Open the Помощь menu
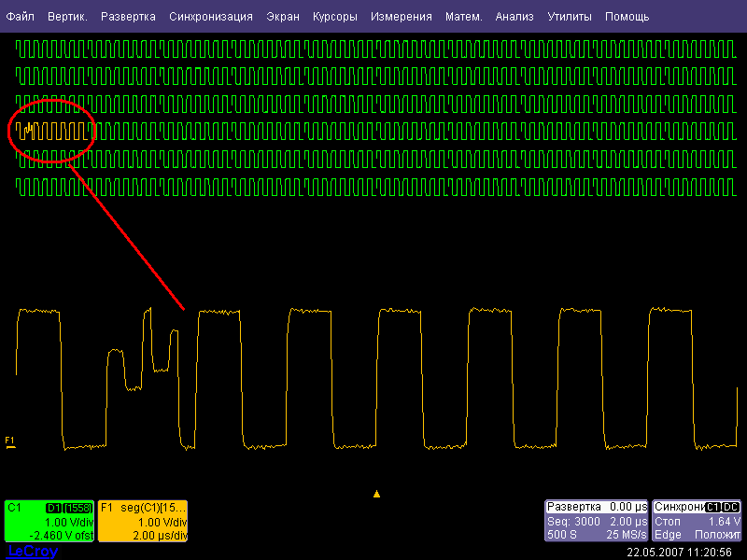Viewport: 747px width, 560px height. 627,17
